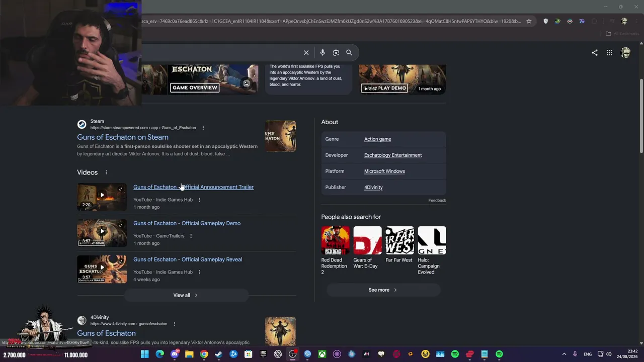Viewport: 644px width, 362px height.
Task: Open Red Dead Redemption 2 related search
Action: pyautogui.click(x=335, y=250)
